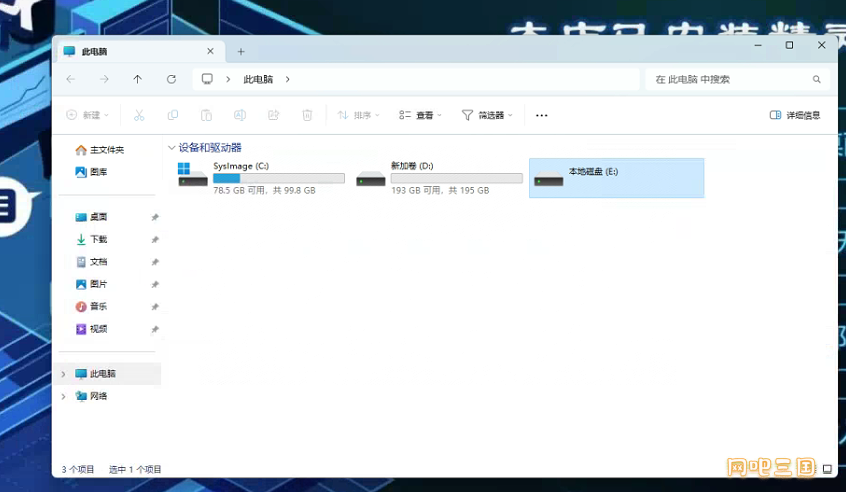Screen dimensions: 846x492
Task: Select the 本地磁盘 (E:) drive
Action: pyautogui.click(x=617, y=178)
